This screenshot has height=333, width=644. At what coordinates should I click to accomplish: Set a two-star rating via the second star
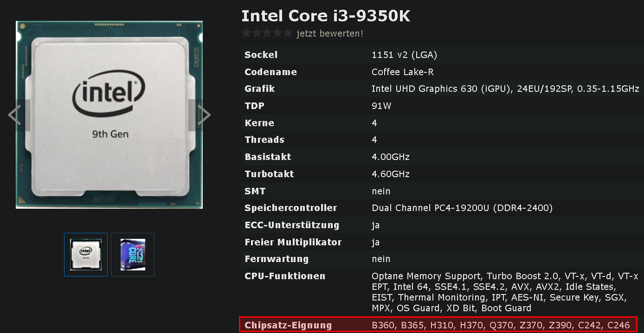(257, 33)
